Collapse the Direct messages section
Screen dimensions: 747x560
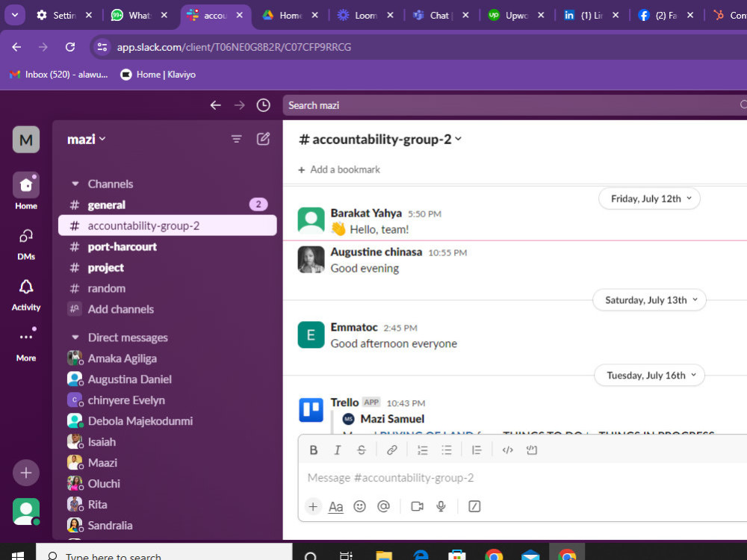75,337
